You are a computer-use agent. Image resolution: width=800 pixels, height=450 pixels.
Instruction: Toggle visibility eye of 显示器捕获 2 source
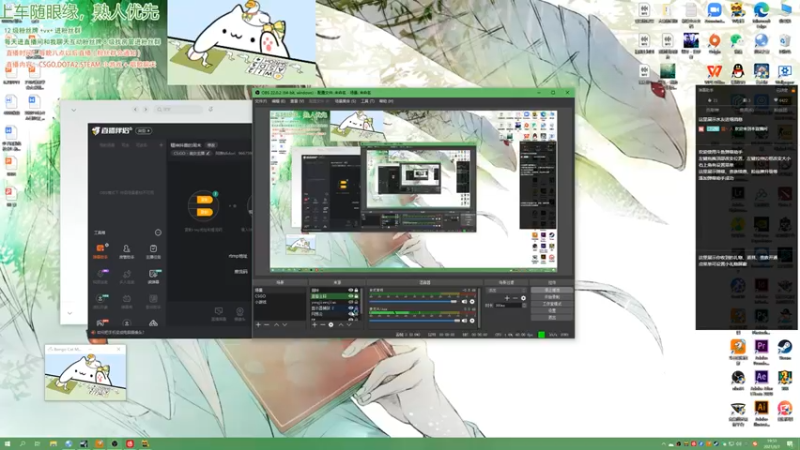[x=351, y=308]
